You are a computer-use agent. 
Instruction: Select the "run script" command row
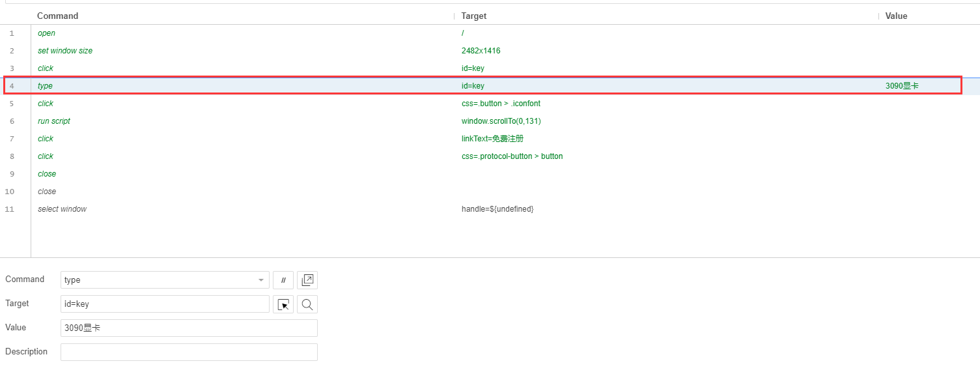click(54, 121)
